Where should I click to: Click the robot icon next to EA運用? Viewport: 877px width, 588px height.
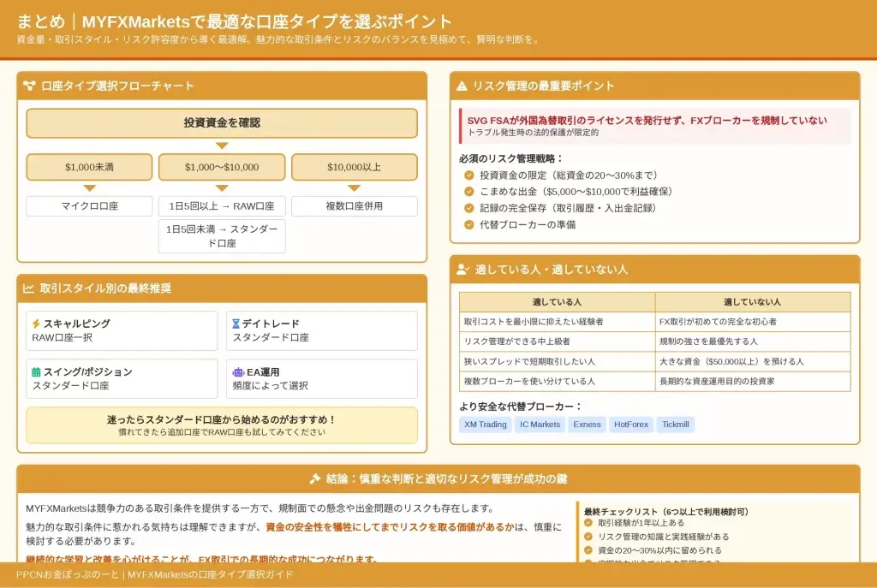(x=238, y=372)
